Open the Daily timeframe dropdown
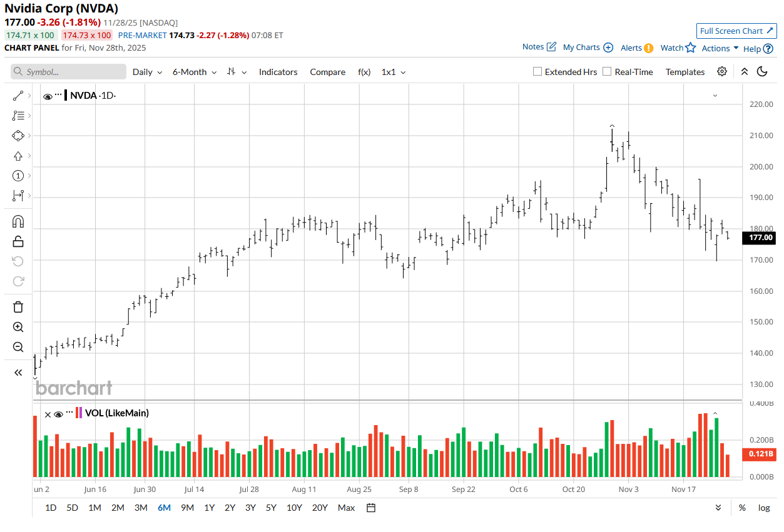784x532 pixels. click(146, 72)
